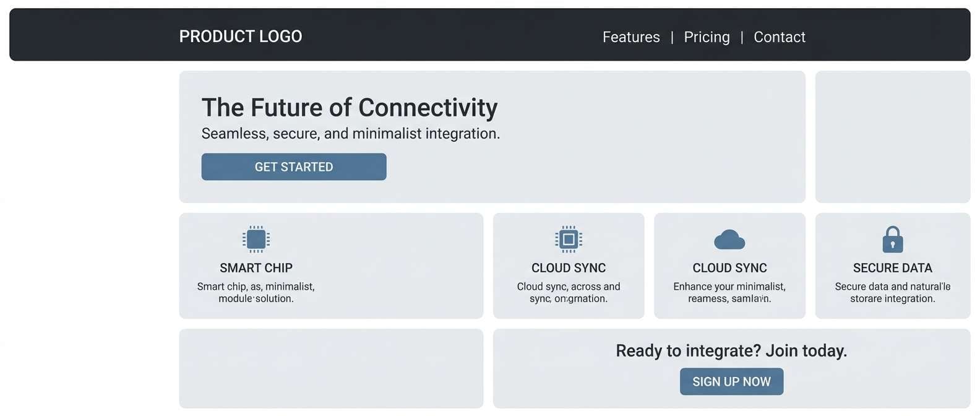Click the empty panel left of the sign-up section

331,368
